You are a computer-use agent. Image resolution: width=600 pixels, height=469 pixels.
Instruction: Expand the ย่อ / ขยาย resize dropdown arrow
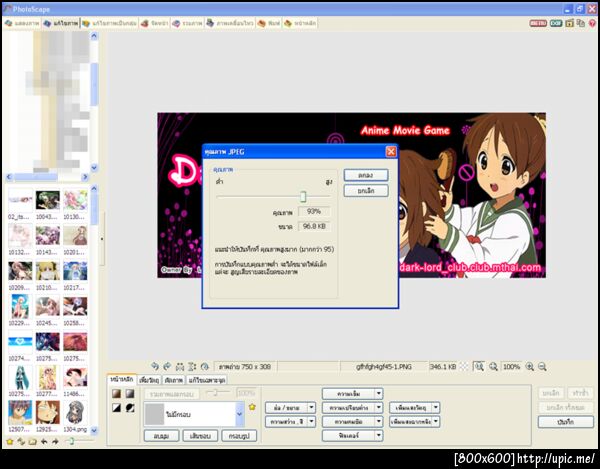point(311,408)
